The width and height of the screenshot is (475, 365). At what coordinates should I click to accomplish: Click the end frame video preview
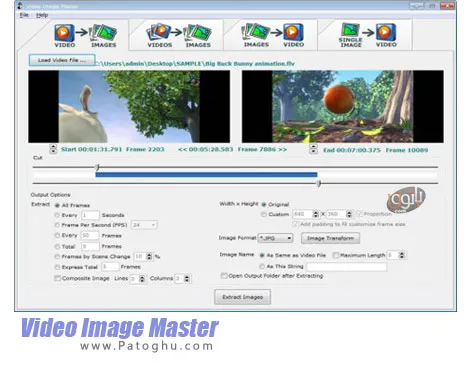pyautogui.click(x=343, y=107)
